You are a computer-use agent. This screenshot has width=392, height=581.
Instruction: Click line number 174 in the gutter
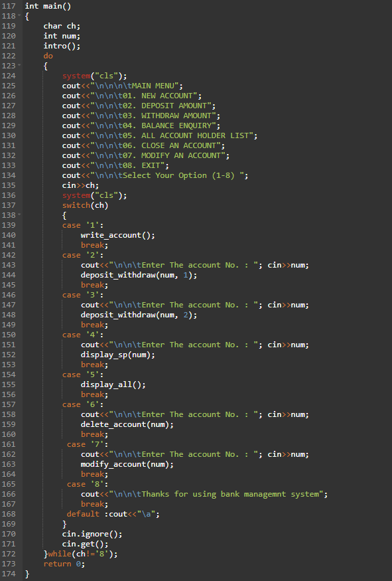[x=9, y=574]
